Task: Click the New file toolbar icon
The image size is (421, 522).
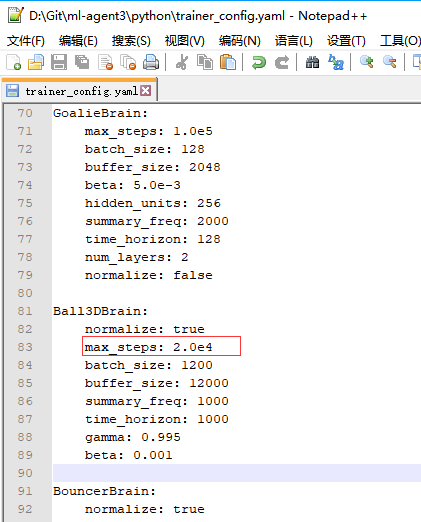Action: click(14, 62)
